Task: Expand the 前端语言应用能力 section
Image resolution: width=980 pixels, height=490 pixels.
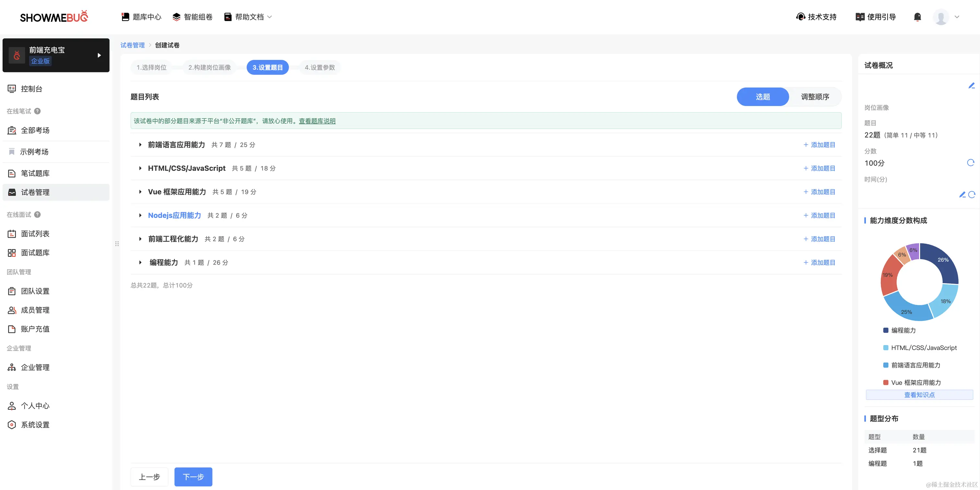Action: point(140,145)
